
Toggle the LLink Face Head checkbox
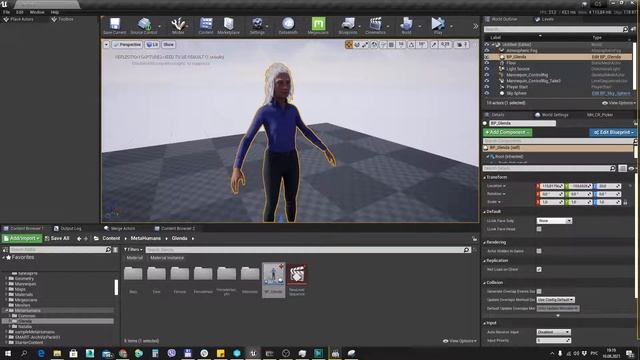coord(539,229)
